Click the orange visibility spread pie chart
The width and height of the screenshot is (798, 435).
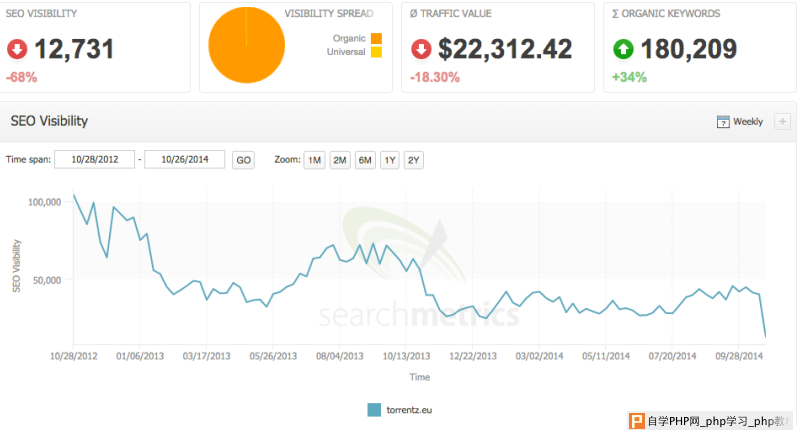click(x=245, y=46)
